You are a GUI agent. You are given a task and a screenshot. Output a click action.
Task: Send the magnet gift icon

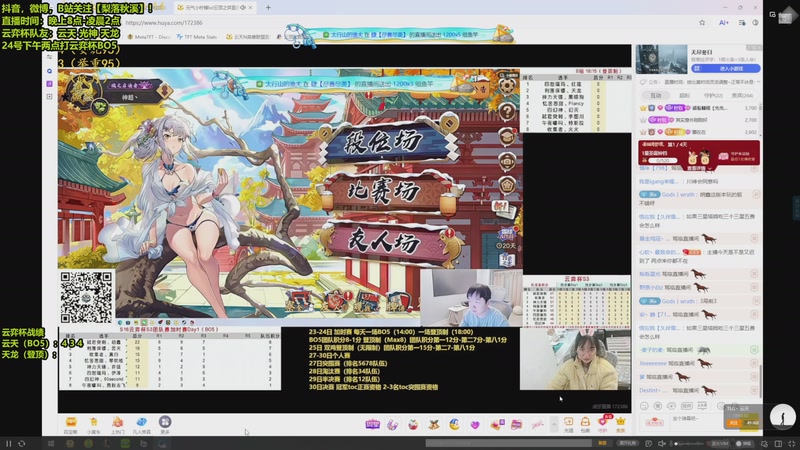[x=392, y=424]
